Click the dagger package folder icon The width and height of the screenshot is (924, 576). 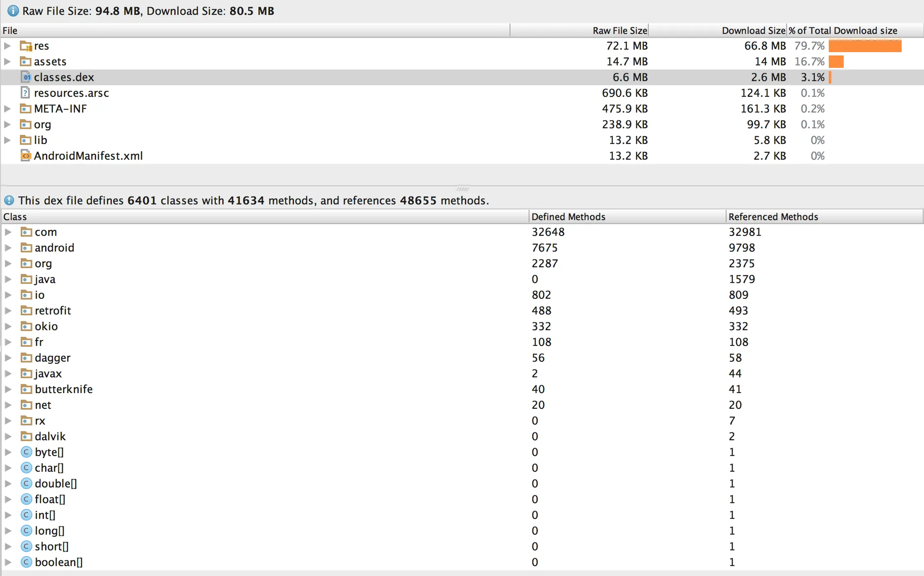[x=26, y=358]
